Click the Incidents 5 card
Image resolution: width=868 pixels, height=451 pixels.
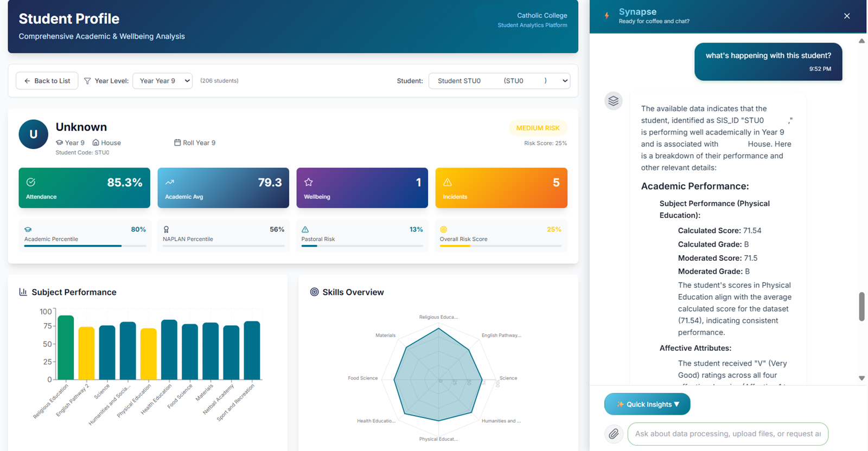(x=501, y=188)
